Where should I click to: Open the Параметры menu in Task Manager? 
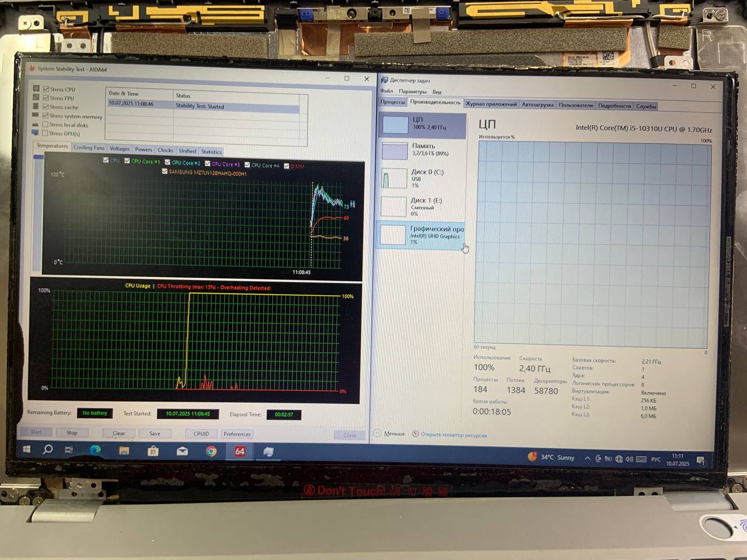(x=412, y=92)
